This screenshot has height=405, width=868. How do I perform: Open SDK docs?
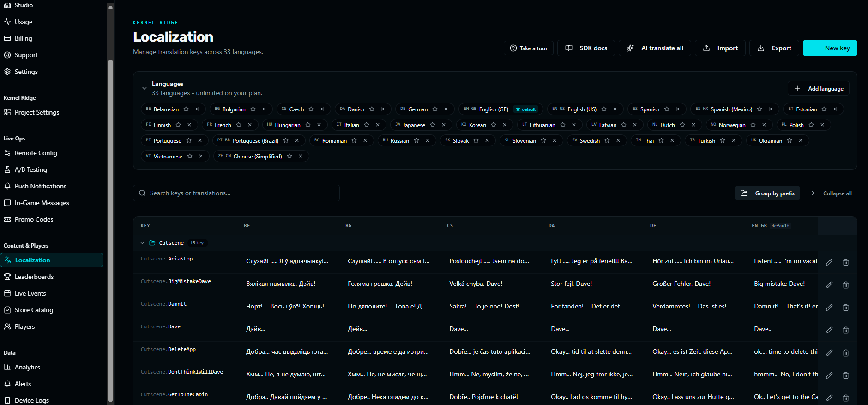tap(586, 48)
